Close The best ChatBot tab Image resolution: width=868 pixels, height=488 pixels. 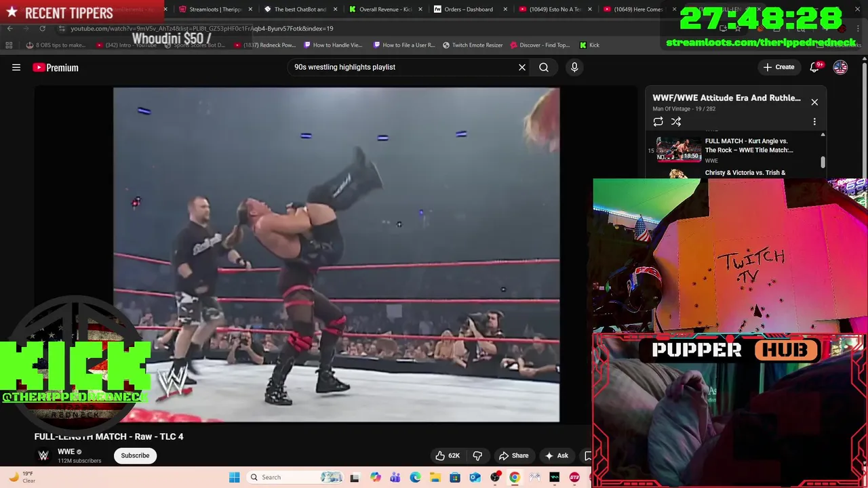click(x=335, y=9)
